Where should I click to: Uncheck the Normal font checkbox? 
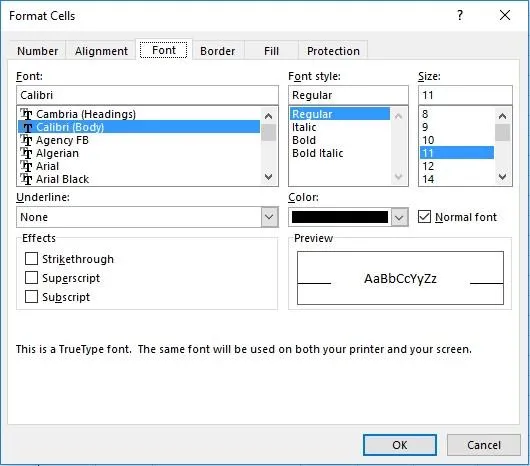pyautogui.click(x=424, y=217)
